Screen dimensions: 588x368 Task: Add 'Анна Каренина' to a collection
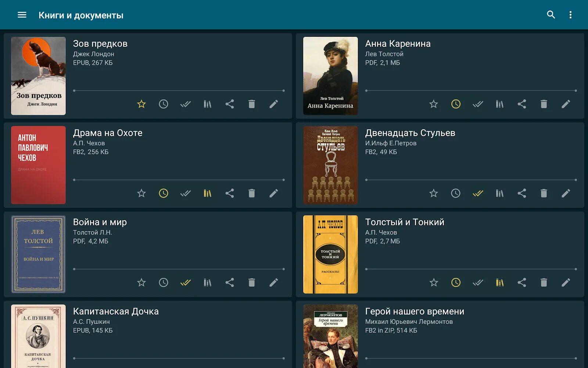click(x=500, y=104)
